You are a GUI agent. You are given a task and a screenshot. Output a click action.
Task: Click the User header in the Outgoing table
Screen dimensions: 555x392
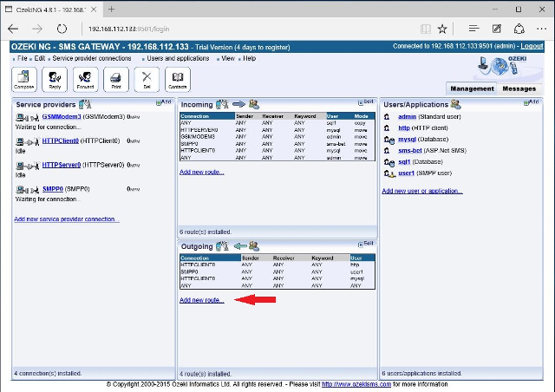pyautogui.click(x=362, y=258)
